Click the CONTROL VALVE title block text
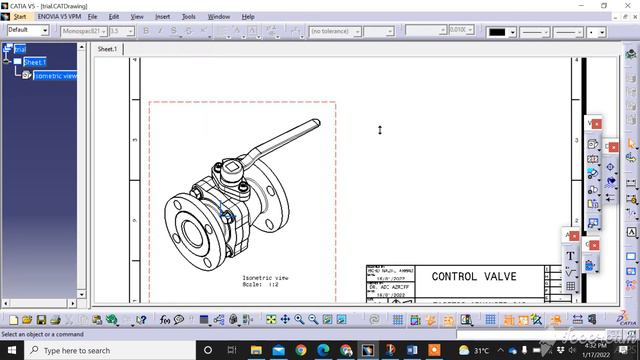The width and height of the screenshot is (640, 360). click(474, 277)
